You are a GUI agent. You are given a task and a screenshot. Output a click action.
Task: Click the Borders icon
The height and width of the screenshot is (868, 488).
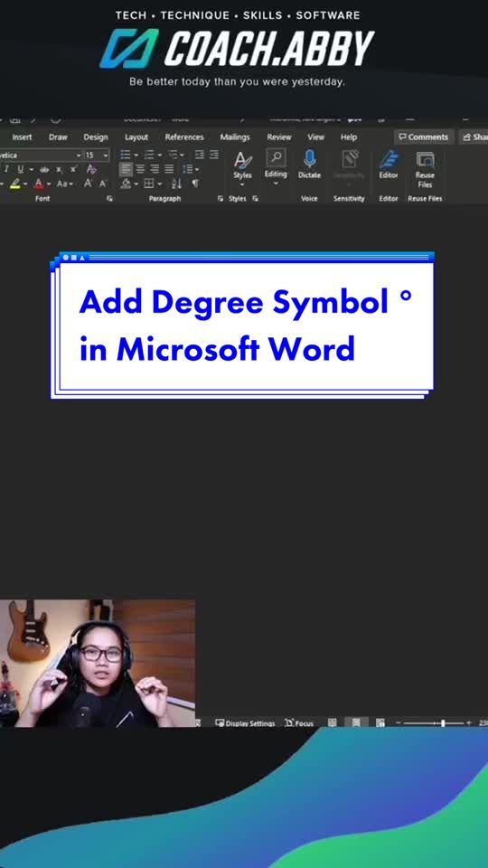click(149, 184)
